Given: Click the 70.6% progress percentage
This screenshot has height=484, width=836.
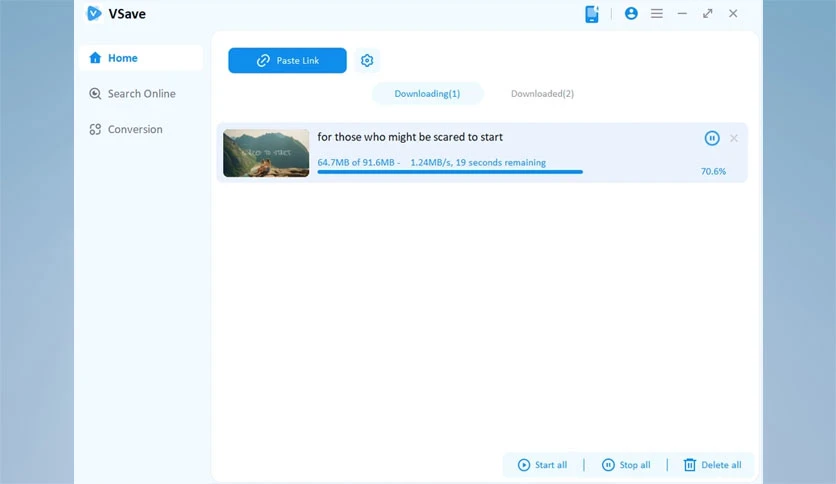Looking at the screenshot, I should [x=713, y=171].
